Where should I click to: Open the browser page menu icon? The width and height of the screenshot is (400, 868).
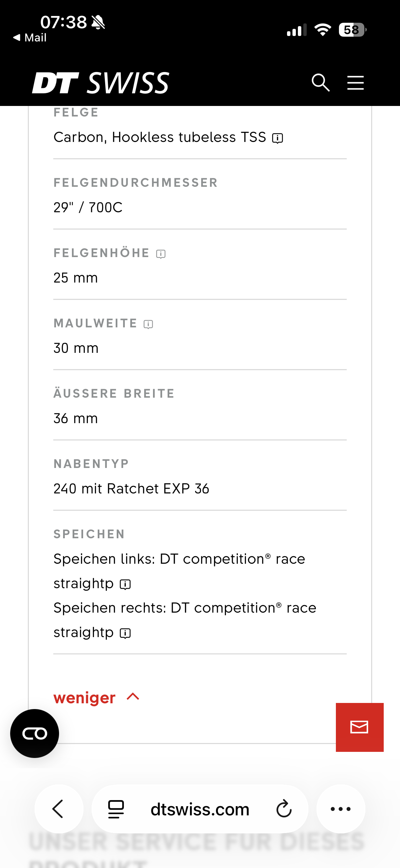pos(116,809)
